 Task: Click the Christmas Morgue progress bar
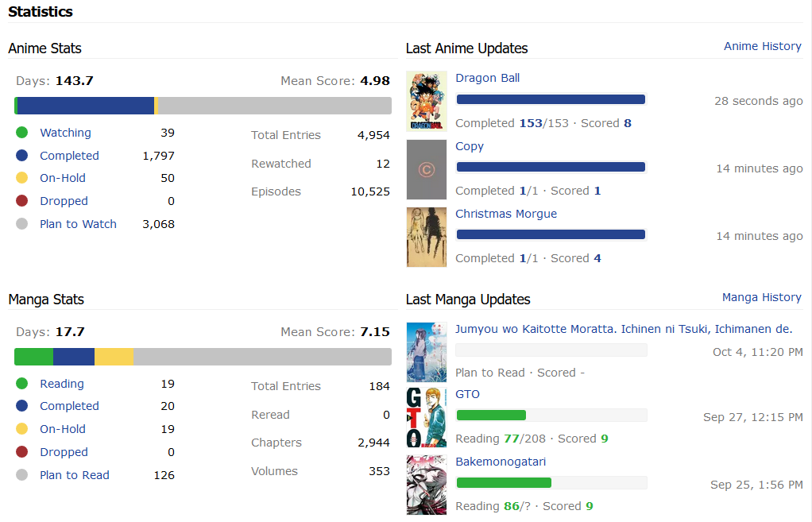coord(551,234)
